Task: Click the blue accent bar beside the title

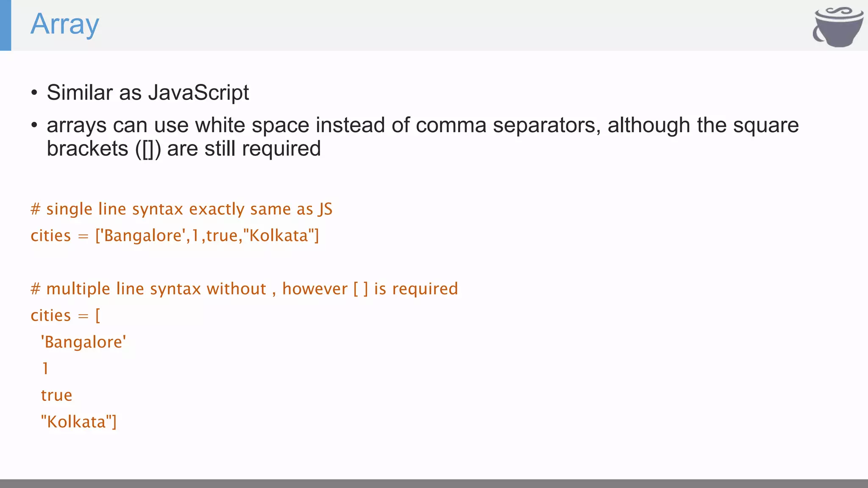Action: tap(6, 25)
